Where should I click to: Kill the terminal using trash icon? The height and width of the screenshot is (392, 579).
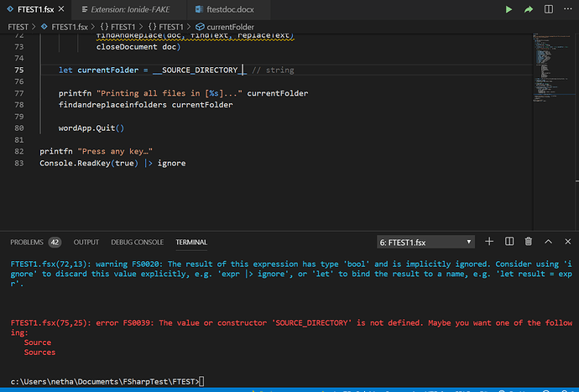click(529, 242)
